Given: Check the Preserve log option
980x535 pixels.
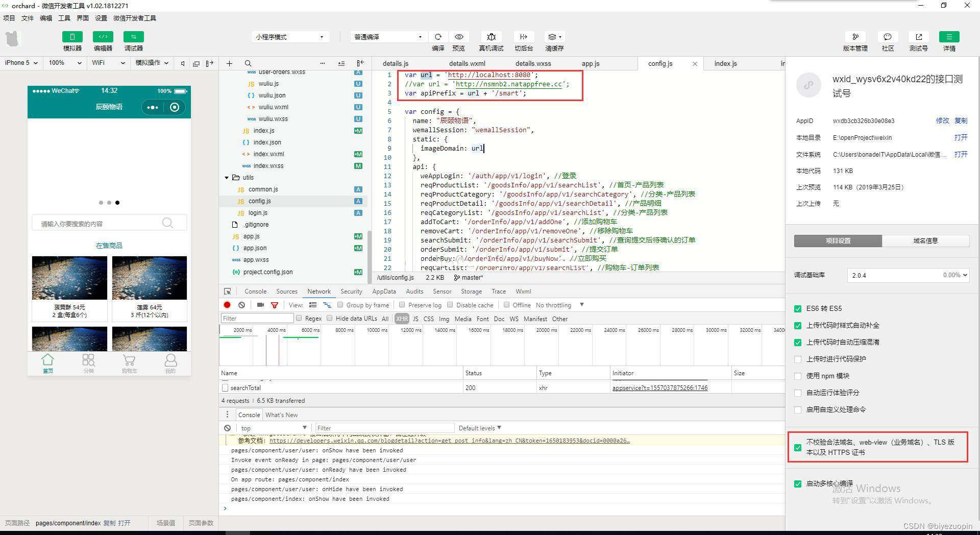Looking at the screenshot, I should pyautogui.click(x=402, y=305).
